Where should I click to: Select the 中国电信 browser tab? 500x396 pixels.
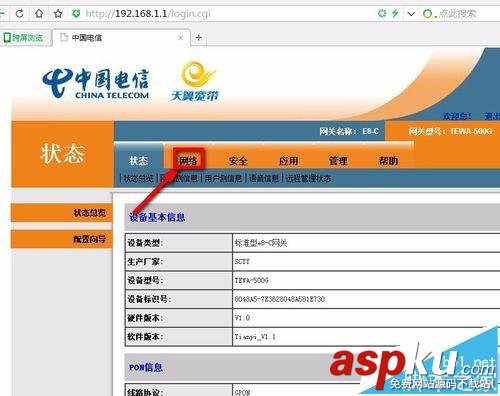[122, 38]
